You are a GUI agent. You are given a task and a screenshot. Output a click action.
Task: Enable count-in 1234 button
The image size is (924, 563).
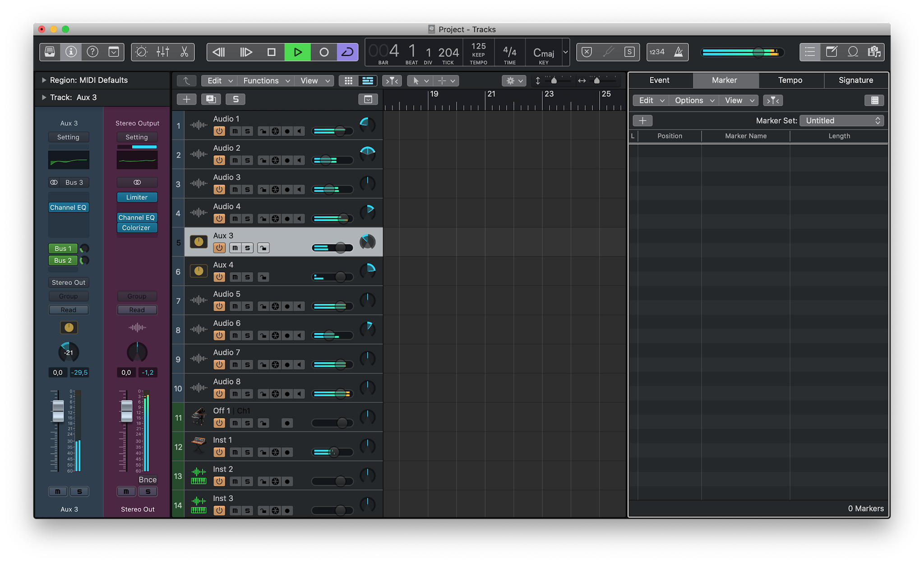[657, 52]
